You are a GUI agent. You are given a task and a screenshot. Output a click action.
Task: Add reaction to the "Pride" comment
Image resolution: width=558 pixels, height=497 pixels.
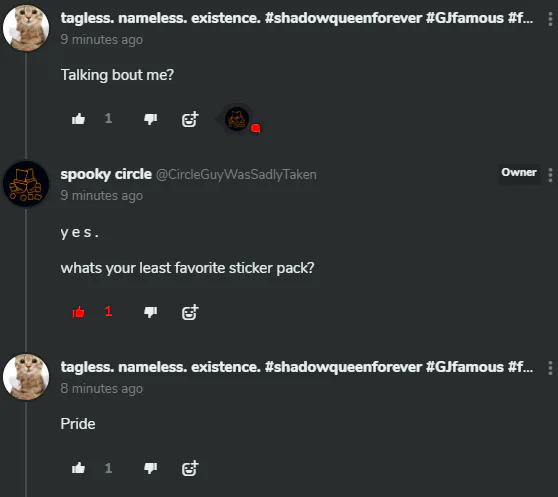click(190, 468)
